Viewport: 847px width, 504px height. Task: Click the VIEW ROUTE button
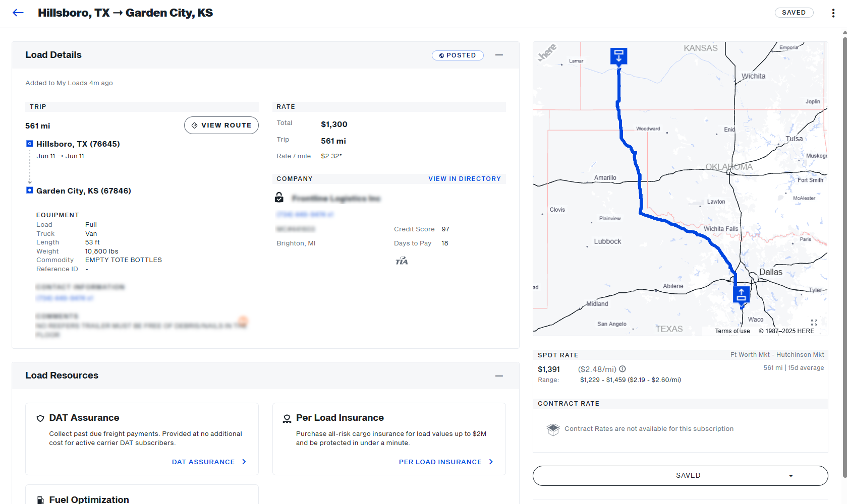coord(221,125)
